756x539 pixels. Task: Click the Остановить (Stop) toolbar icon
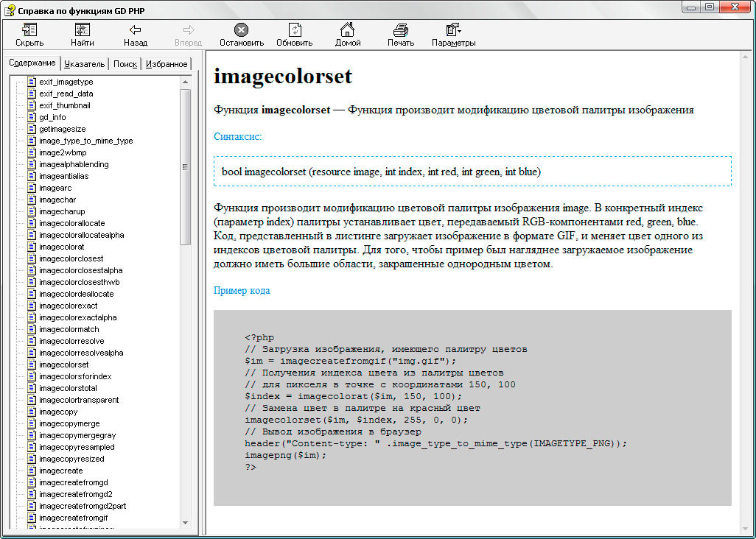tap(241, 30)
